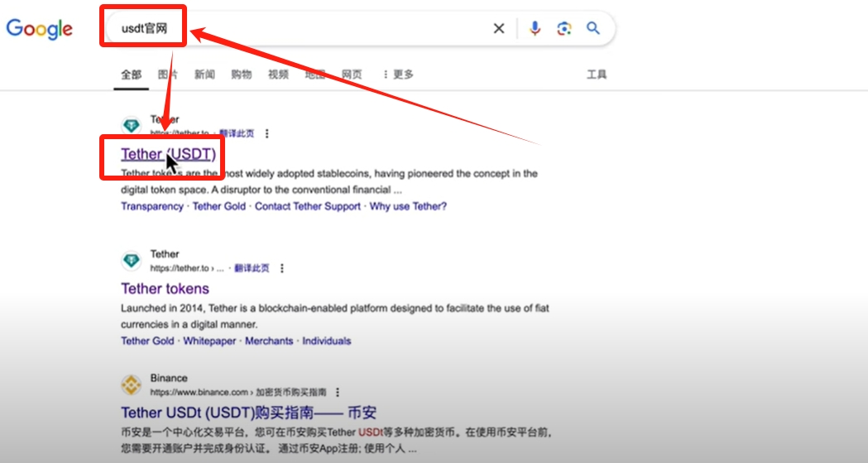Open three-dot menu of Tether tokens result
Image resolution: width=868 pixels, height=463 pixels.
[x=282, y=268]
